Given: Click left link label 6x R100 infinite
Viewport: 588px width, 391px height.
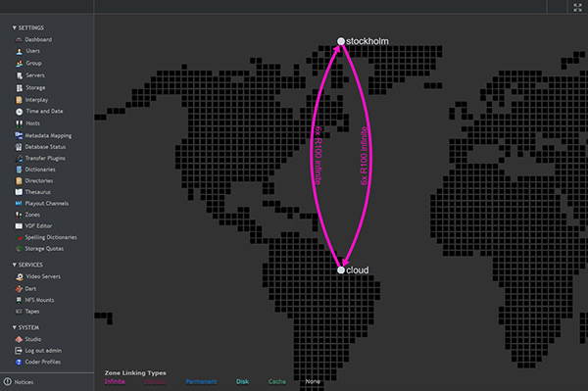Looking at the screenshot, I should [318, 156].
